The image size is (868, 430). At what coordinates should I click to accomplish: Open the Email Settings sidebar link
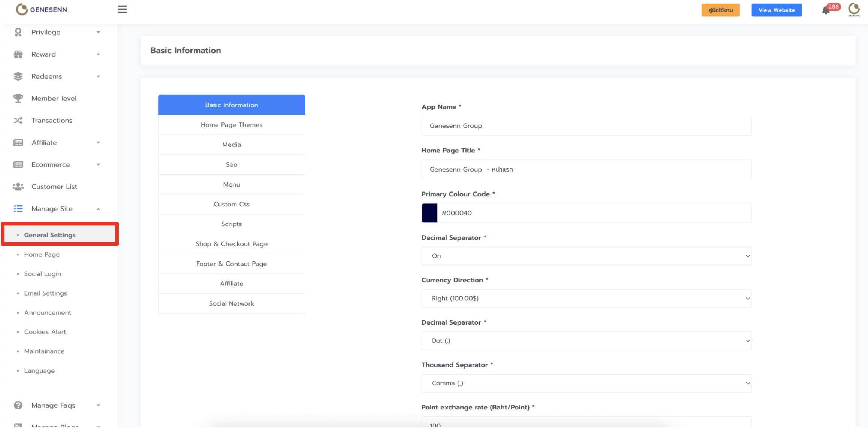(x=45, y=293)
